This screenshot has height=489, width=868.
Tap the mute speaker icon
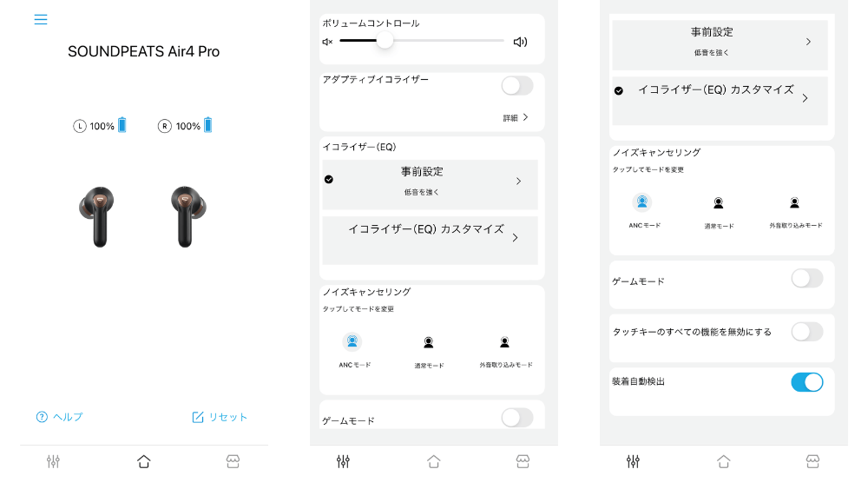click(x=328, y=42)
